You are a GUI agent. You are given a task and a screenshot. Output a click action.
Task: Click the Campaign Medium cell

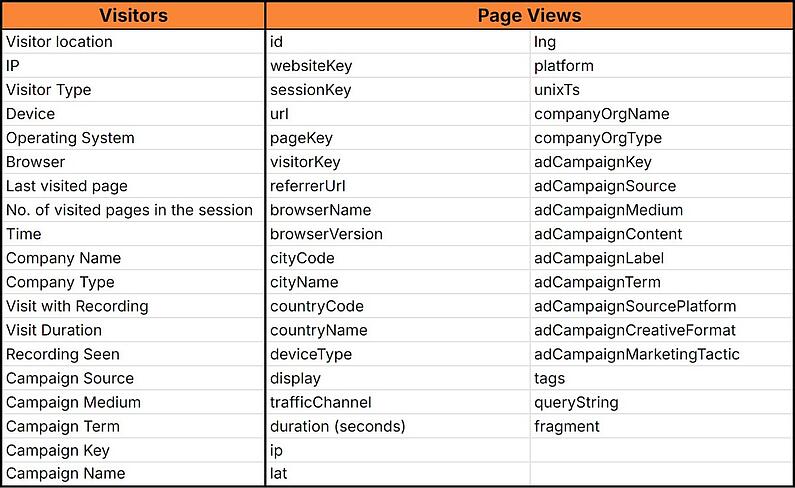pos(133,402)
